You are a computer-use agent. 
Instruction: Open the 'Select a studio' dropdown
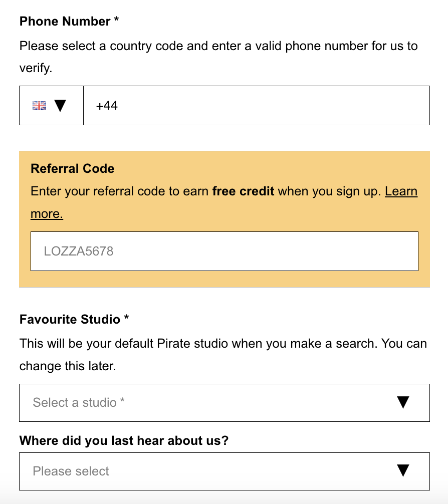pyautogui.click(x=225, y=403)
